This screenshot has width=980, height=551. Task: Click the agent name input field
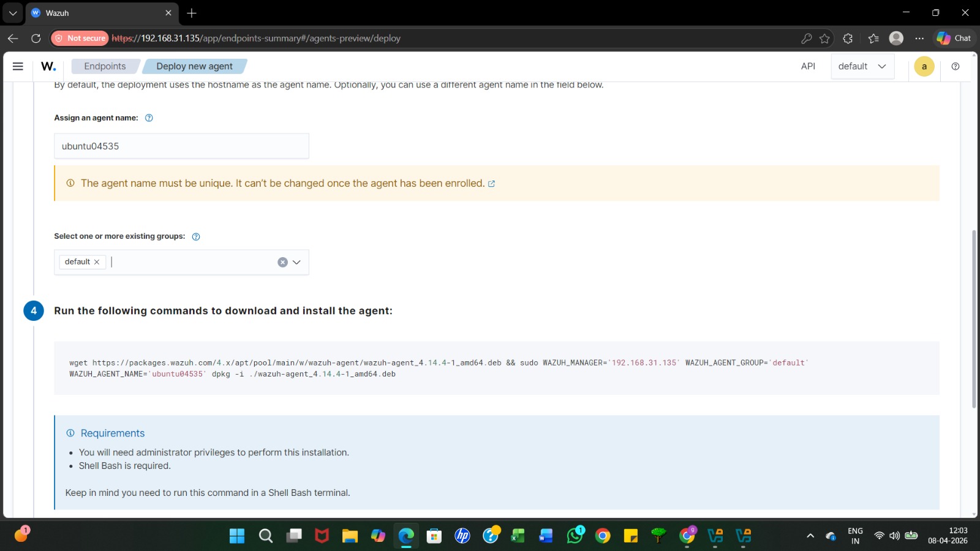[181, 146]
